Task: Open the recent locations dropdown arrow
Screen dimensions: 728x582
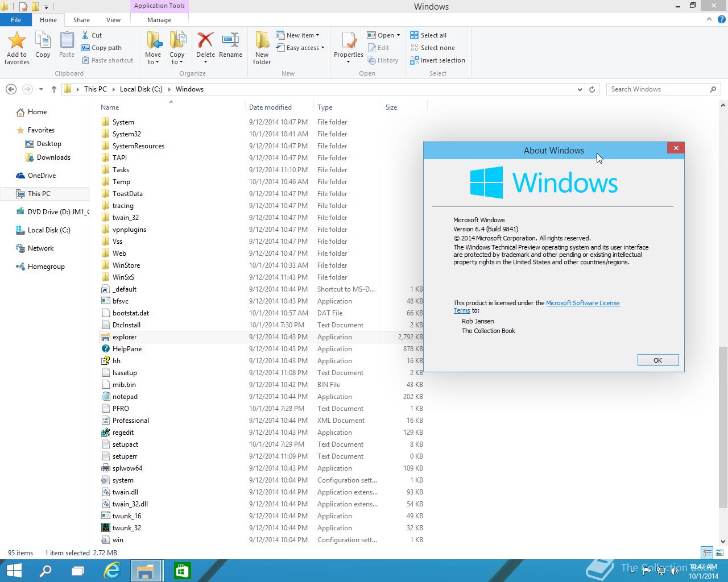Action: pyautogui.click(x=41, y=89)
